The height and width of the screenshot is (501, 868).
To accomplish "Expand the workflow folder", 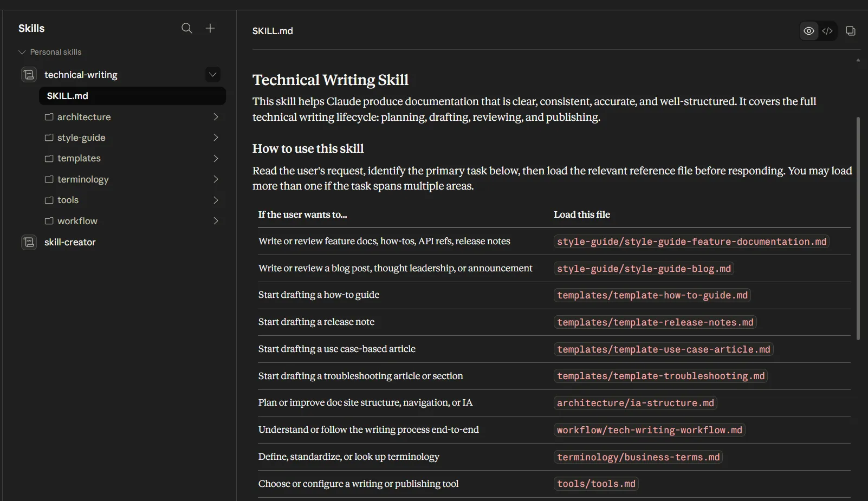I will (216, 221).
